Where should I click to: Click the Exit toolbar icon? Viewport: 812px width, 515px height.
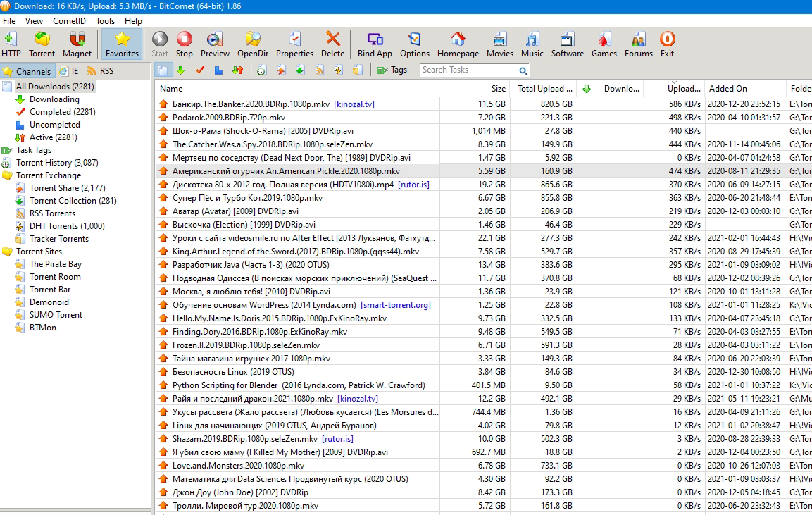tap(667, 44)
